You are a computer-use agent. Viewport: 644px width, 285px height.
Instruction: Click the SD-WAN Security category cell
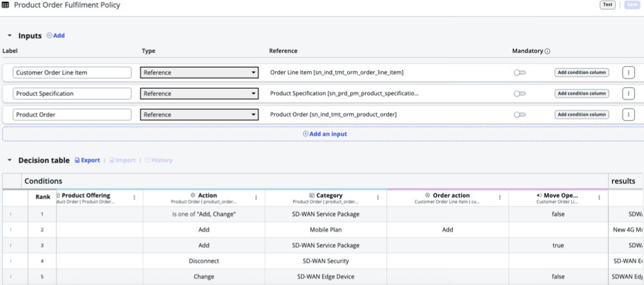tap(326, 261)
